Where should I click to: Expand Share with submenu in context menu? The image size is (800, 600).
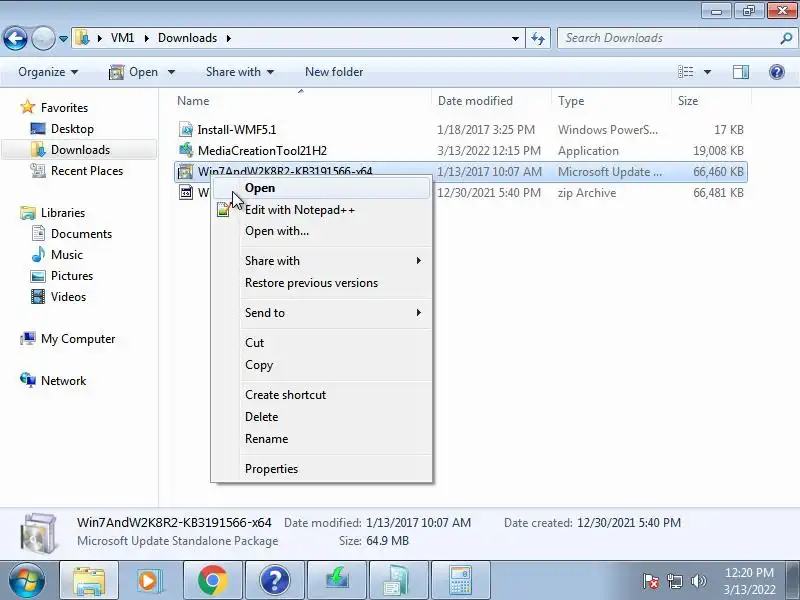[321, 261]
